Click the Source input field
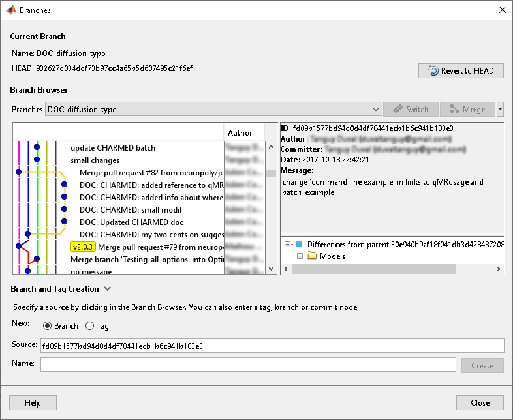The height and width of the screenshot is (420, 513). [272, 346]
